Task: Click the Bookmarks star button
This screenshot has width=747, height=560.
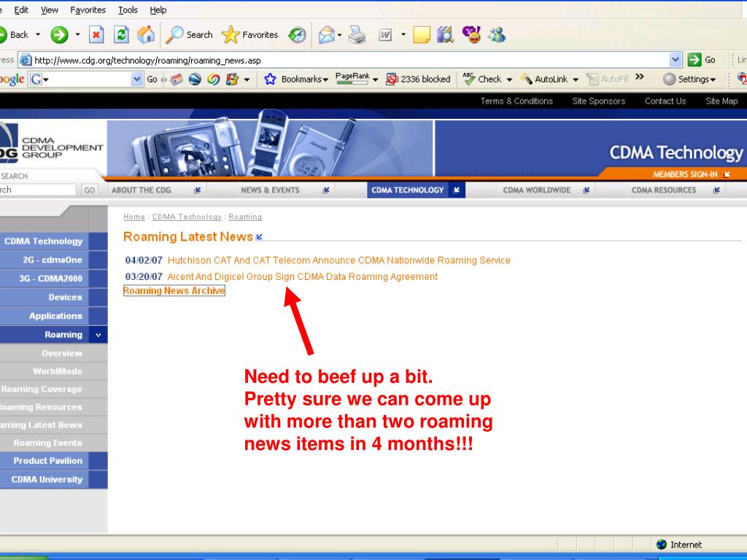Action: (296, 79)
